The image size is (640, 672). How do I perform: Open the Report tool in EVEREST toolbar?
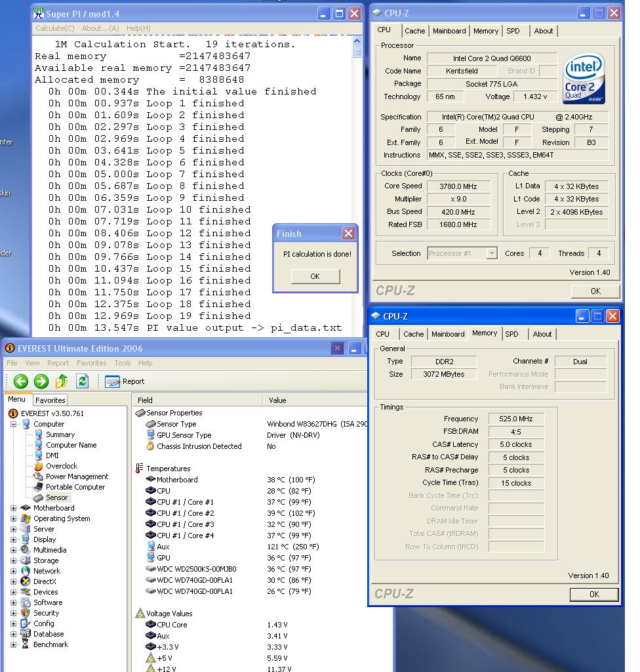125,381
